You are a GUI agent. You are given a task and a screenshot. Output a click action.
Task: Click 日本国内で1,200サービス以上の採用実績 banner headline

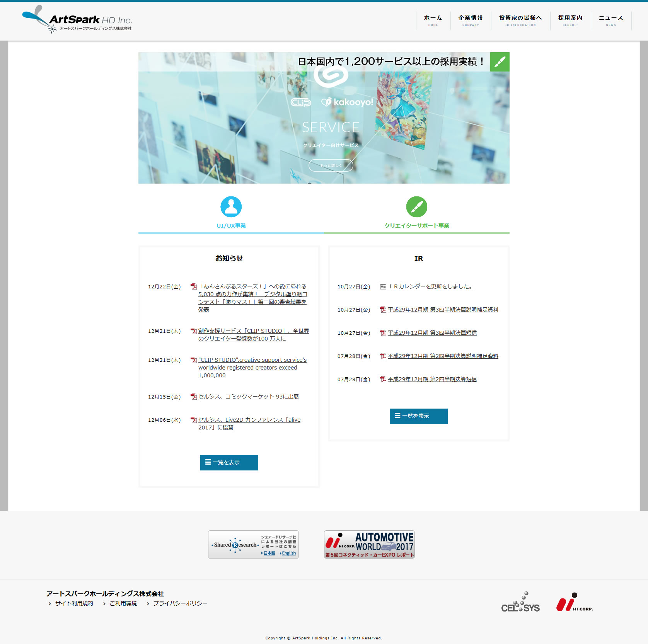391,61
